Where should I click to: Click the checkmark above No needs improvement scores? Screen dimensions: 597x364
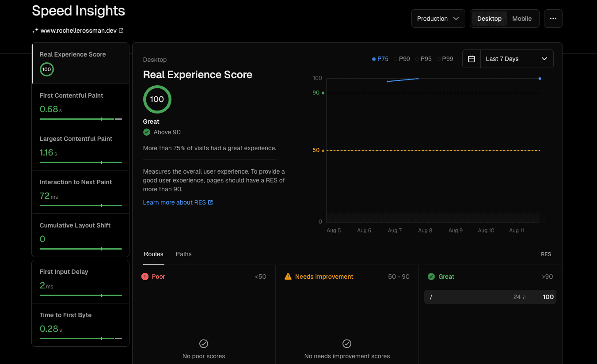pos(347,344)
